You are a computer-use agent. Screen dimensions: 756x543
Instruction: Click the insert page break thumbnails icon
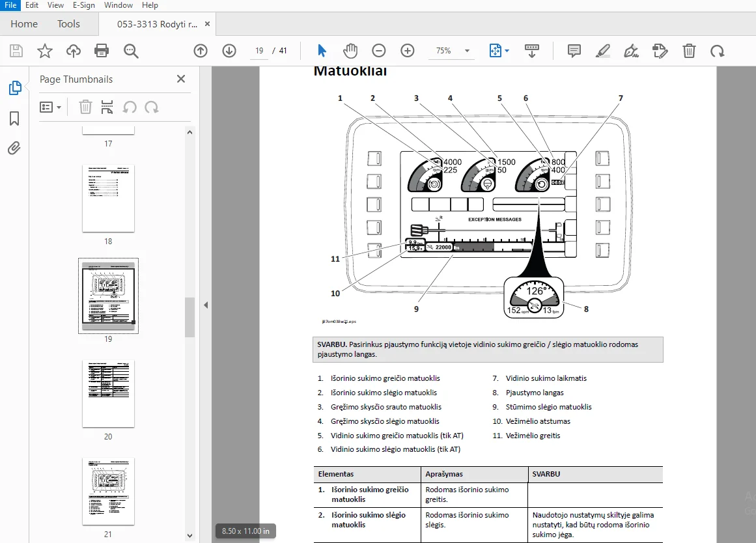(107, 107)
